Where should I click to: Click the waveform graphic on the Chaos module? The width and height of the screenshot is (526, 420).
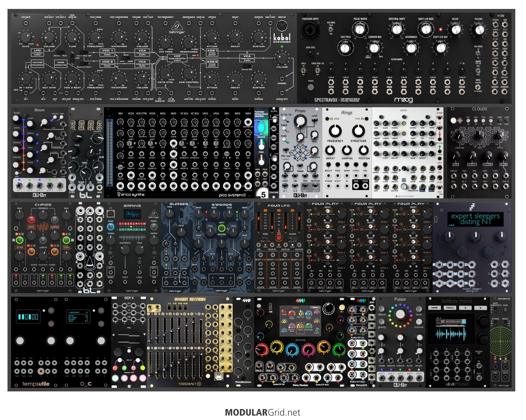[43, 227]
